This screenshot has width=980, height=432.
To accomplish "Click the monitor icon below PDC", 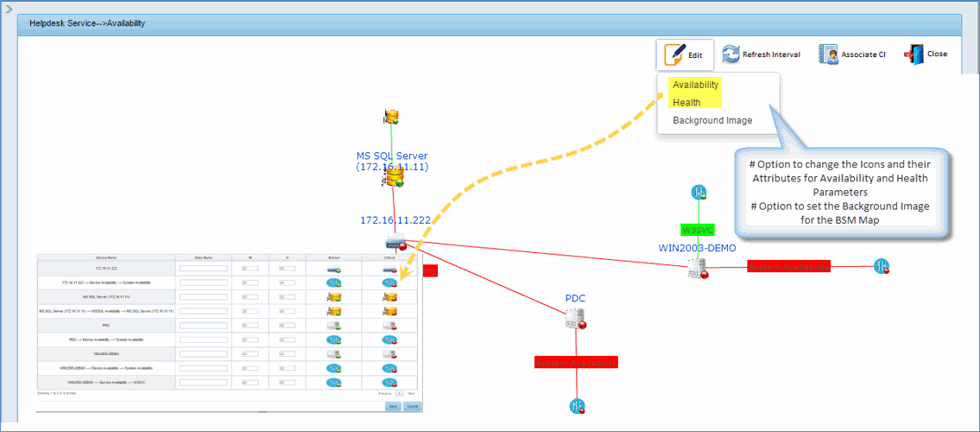I will 577,405.
